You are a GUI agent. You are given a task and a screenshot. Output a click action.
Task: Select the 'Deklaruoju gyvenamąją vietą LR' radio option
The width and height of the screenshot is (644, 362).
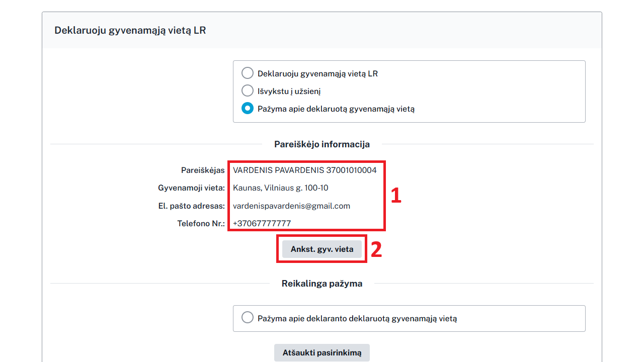247,73
